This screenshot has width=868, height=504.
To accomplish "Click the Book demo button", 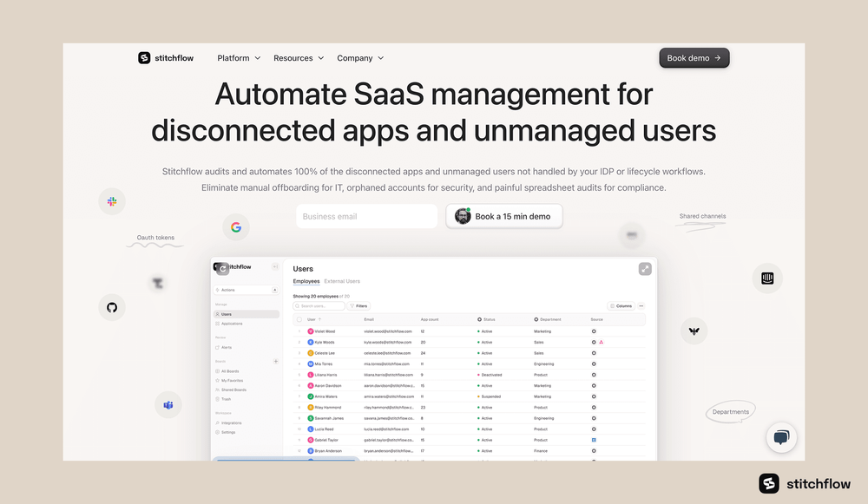I will [x=694, y=57].
